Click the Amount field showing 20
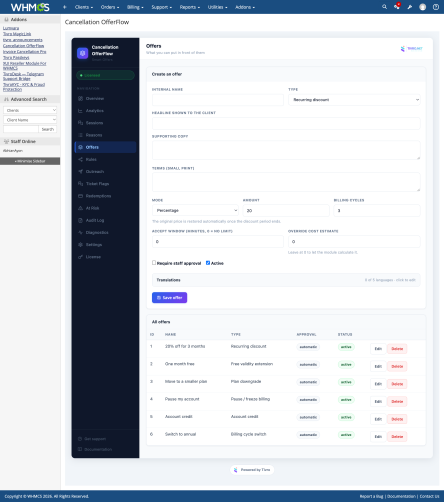Image resolution: width=444 pixels, height=502 pixels. click(286, 210)
